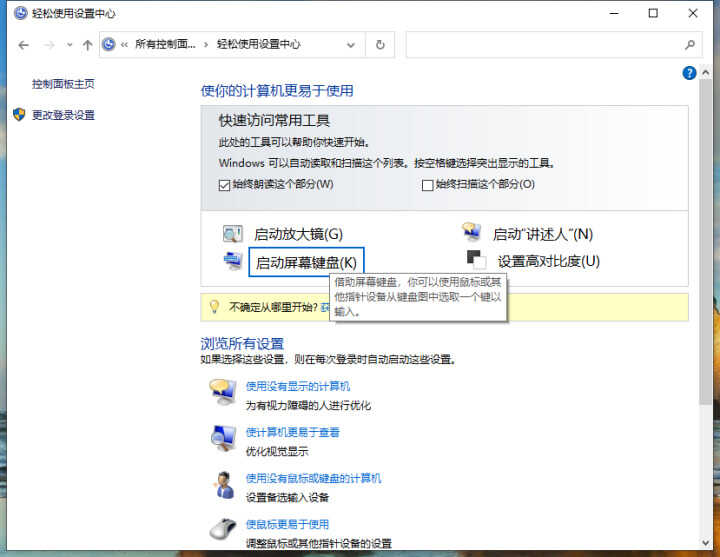Open 使计算机更易于查看 link

[x=293, y=432]
